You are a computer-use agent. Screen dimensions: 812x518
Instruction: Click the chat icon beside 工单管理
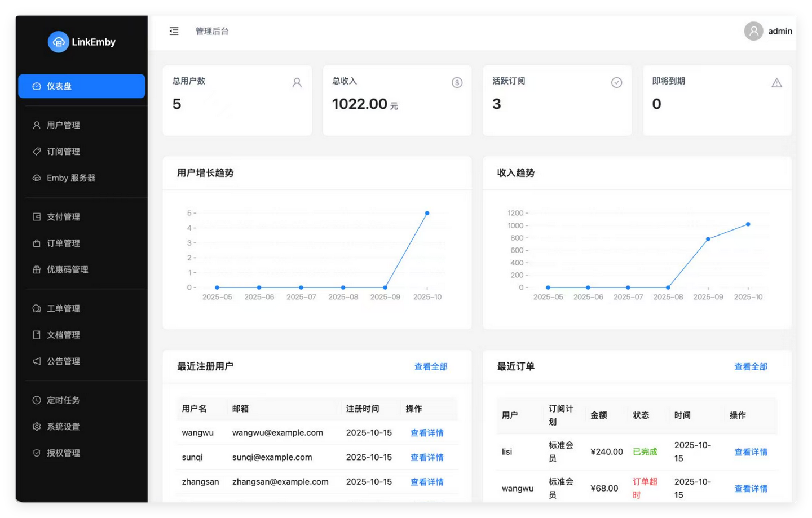click(x=37, y=309)
